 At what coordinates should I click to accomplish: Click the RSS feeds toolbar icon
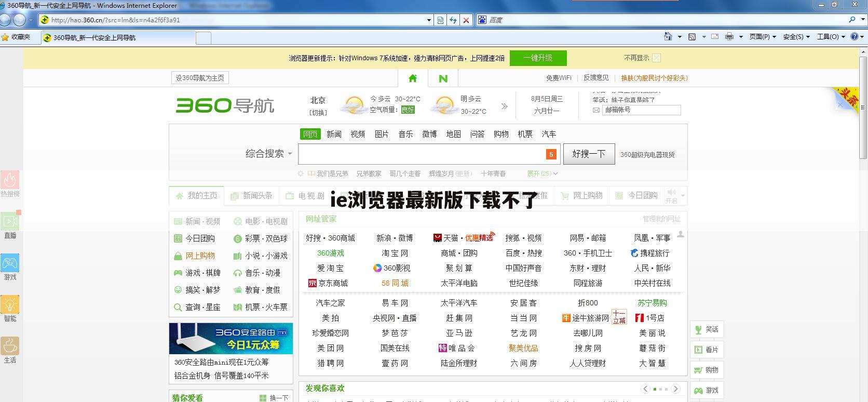pyautogui.click(x=691, y=36)
